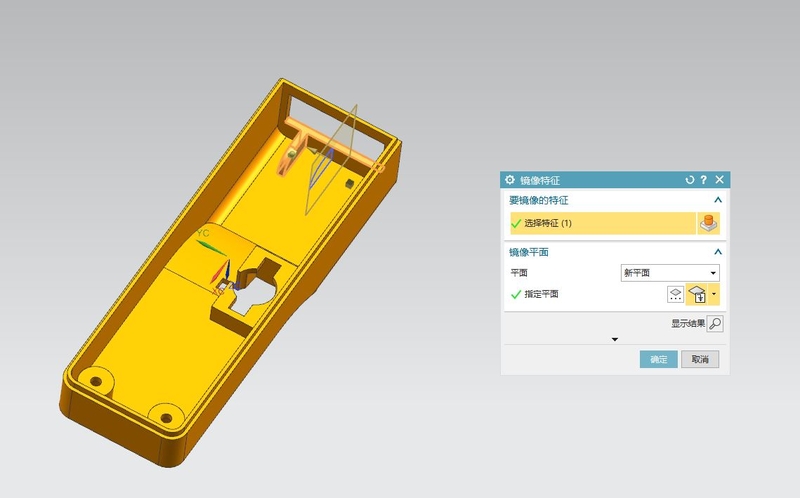Open the plane dialog icon
The height and width of the screenshot is (498, 800).
click(676, 294)
